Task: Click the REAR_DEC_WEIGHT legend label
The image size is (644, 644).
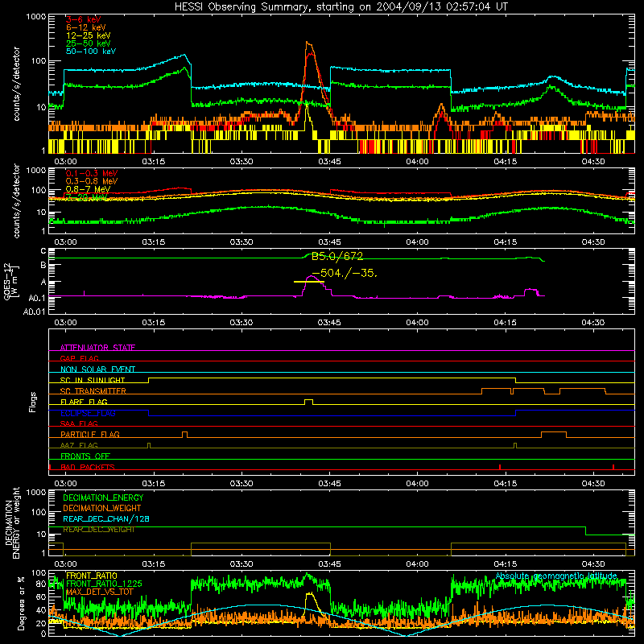Action: [x=98, y=530]
